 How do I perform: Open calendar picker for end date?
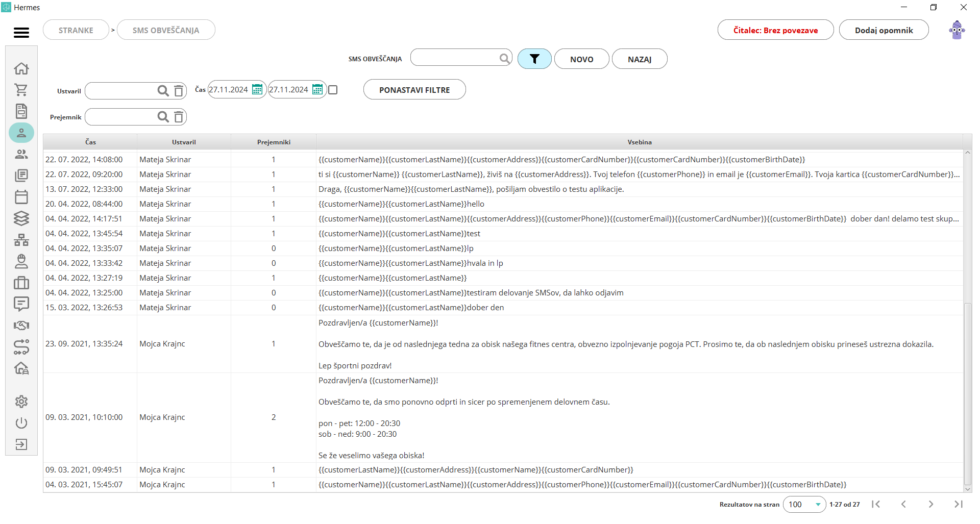pos(317,89)
